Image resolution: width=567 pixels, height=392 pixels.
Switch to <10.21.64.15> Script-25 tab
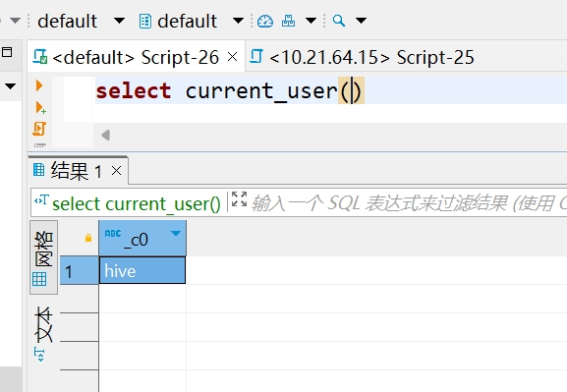tap(362, 57)
